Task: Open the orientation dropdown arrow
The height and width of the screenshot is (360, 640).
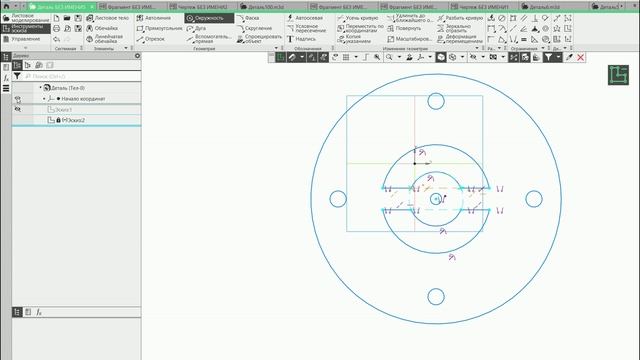Action: coord(430,58)
